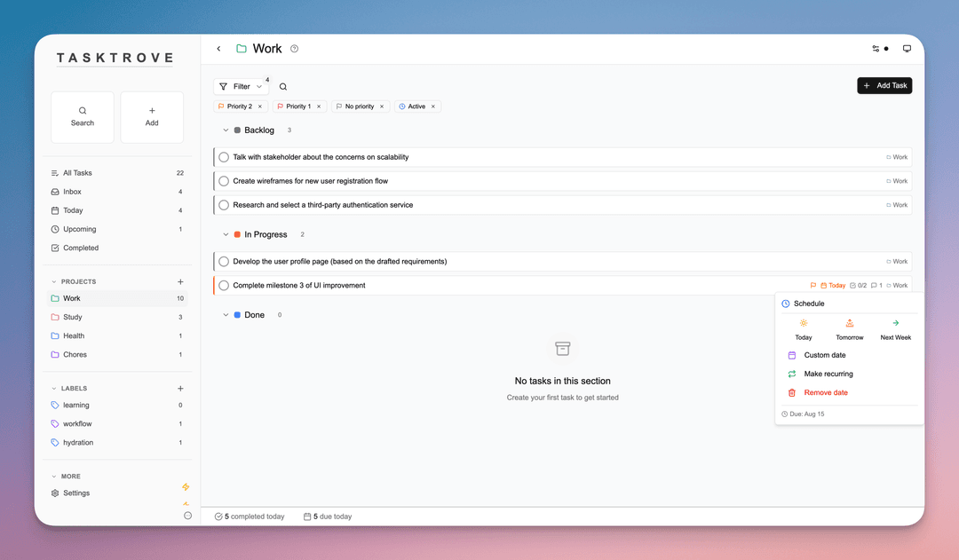959x560 pixels.
Task: Click the yellow lightning bolt icon
Action: click(x=186, y=486)
